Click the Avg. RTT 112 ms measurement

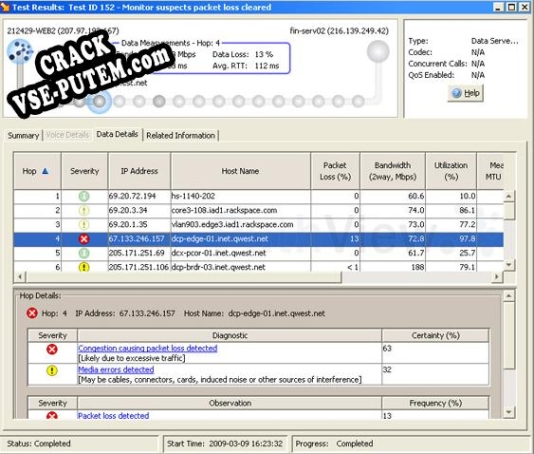(246, 66)
